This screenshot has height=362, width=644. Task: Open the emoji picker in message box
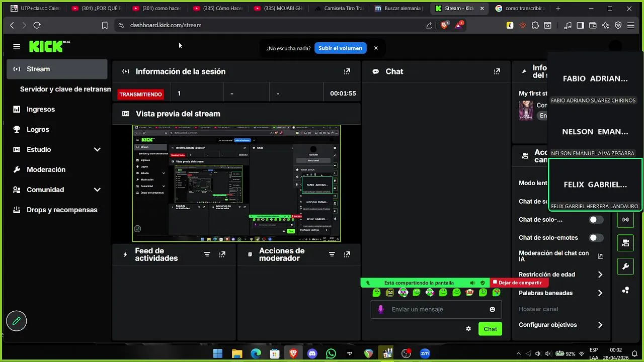492,309
